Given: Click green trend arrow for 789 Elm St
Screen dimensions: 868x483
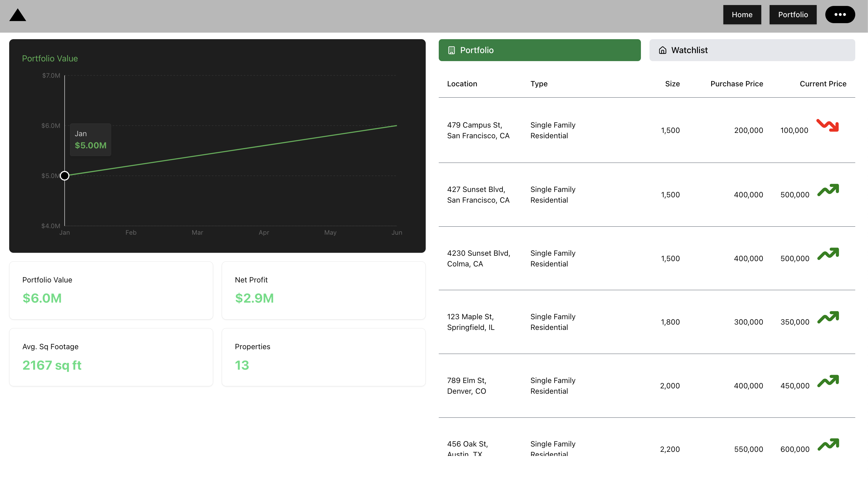Looking at the screenshot, I should point(828,381).
